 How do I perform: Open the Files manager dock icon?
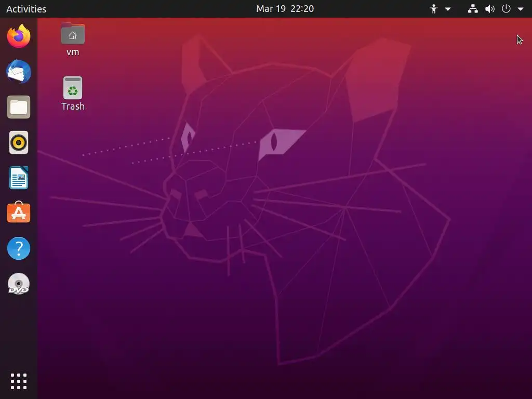[x=19, y=107]
